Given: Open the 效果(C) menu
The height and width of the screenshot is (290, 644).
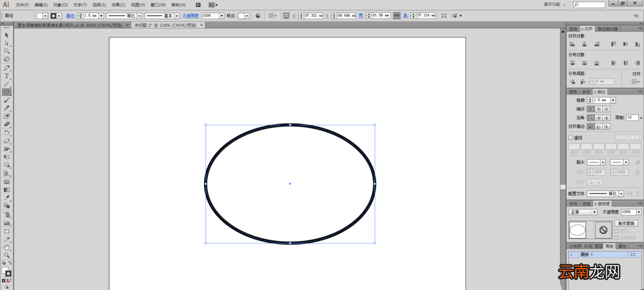Looking at the screenshot, I should pyautogui.click(x=118, y=5).
